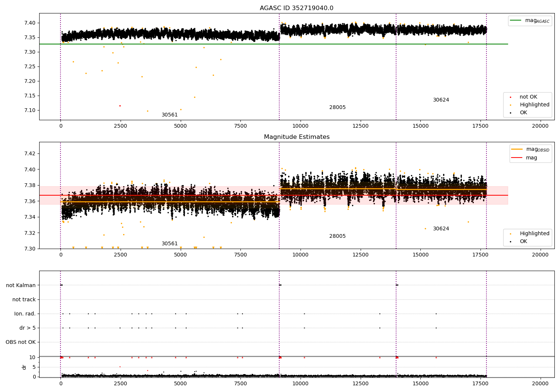
Task: Click the 'OBS not OK' axis label
Action: pos(21,342)
